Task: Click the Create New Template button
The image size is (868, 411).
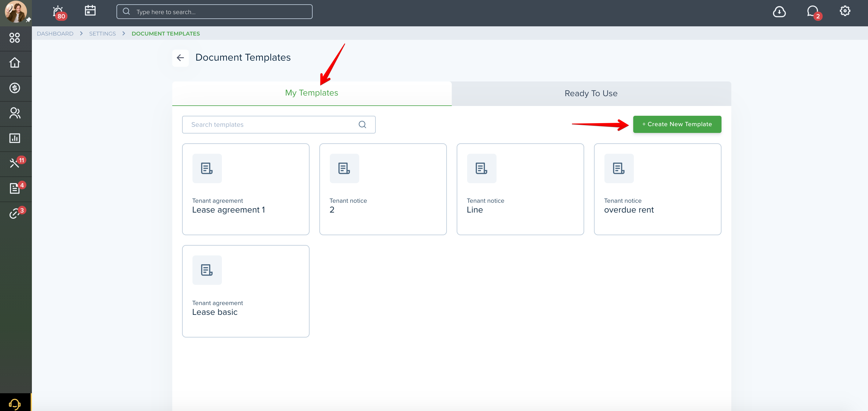Action: coord(677,124)
